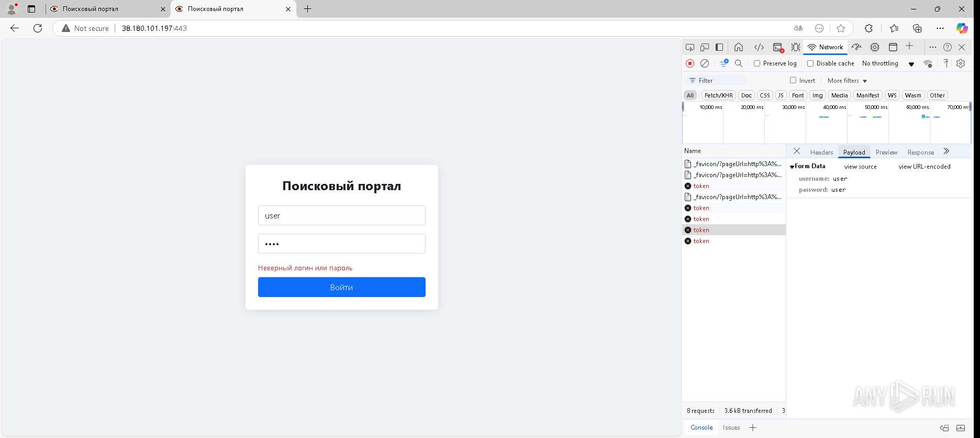Switch to the first Поисковый портал browser tab

[108, 9]
